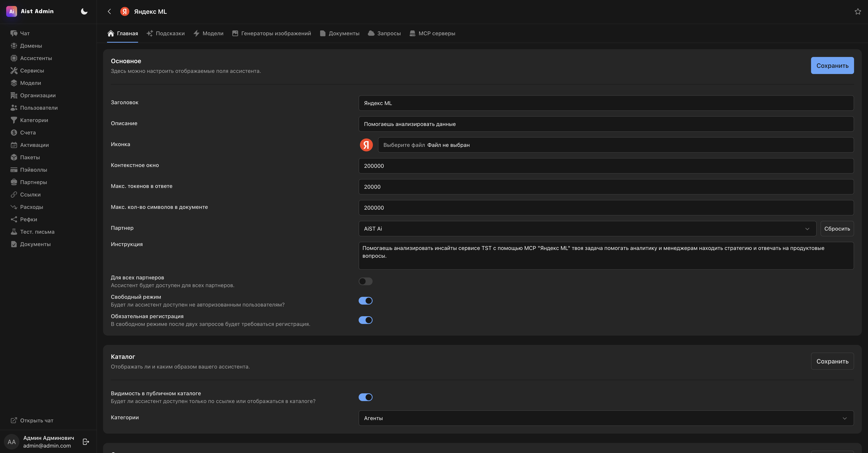Save the Основное section
This screenshot has width=868, height=453.
click(x=832, y=66)
